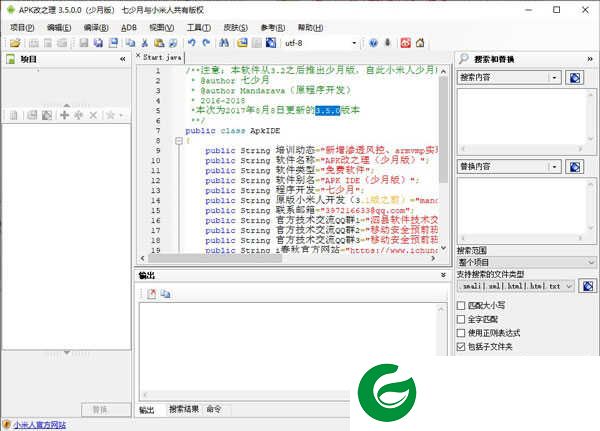The width and height of the screenshot is (600, 431).
Task: Open the 项目(P) menu
Action: point(22,28)
